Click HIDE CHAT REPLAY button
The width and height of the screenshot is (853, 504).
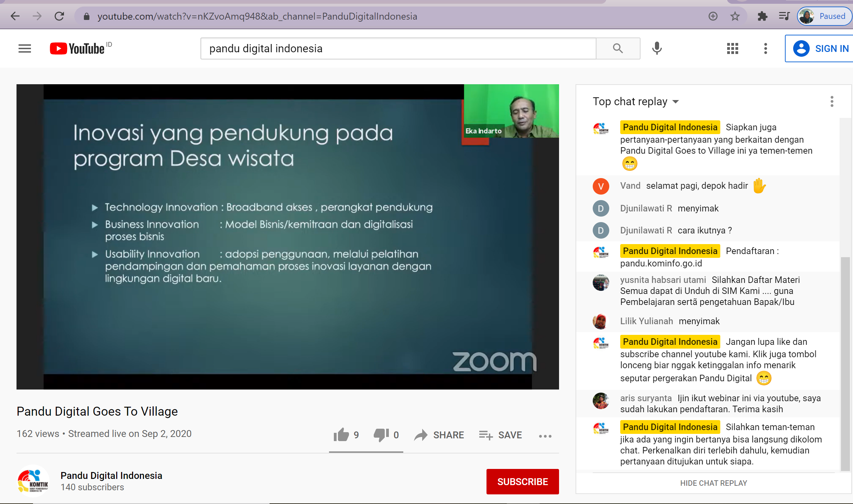point(713,483)
